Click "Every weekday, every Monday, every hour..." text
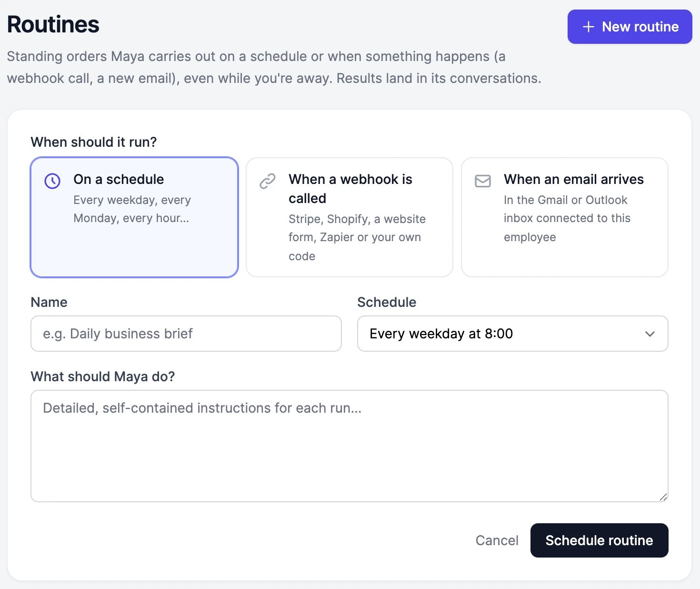The width and height of the screenshot is (700, 589). [x=132, y=209]
